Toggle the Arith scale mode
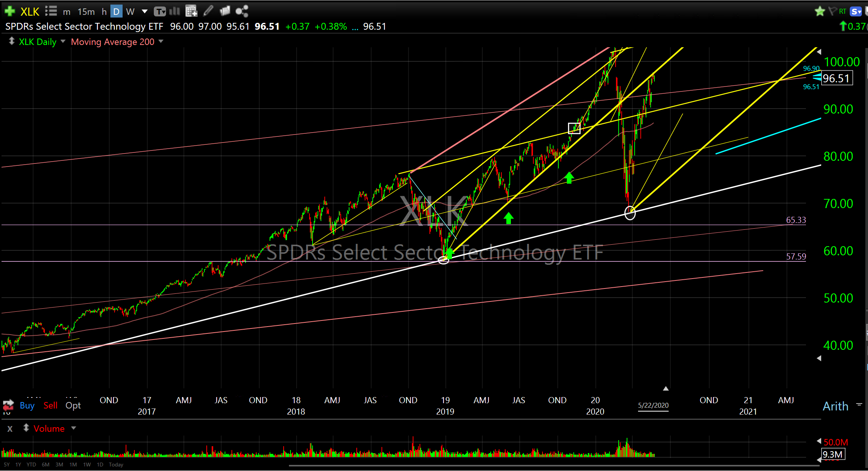The height and width of the screenshot is (471, 868). pyautogui.click(x=836, y=406)
